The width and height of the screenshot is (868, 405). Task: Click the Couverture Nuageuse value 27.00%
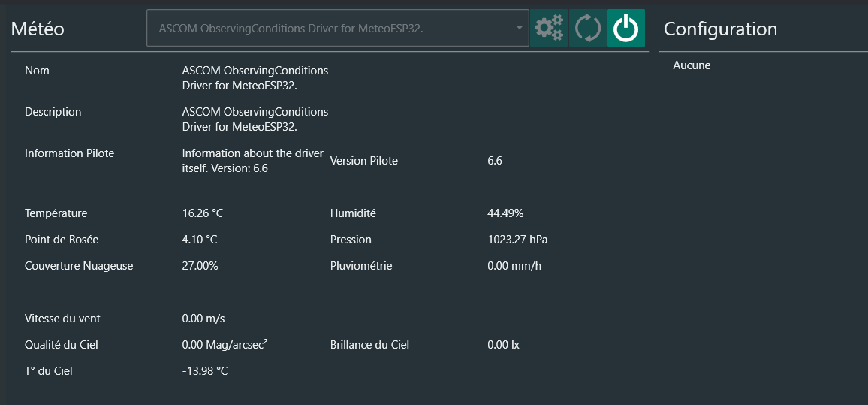point(200,266)
